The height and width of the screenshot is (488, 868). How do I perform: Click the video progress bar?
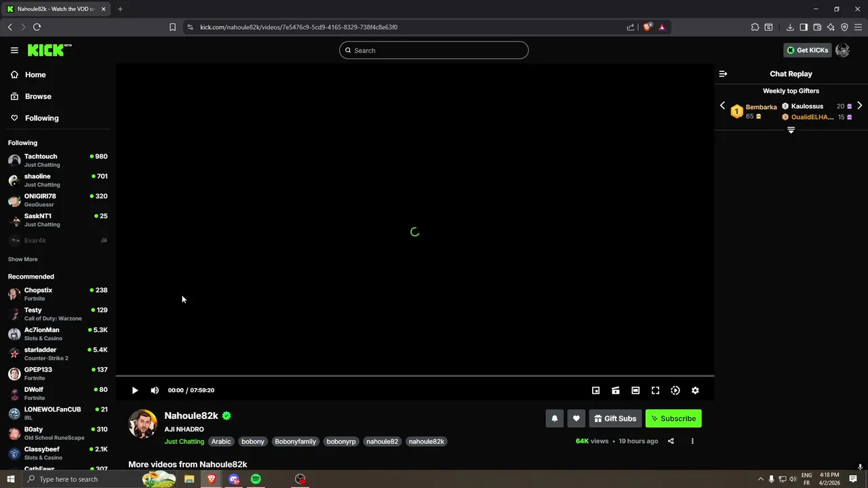414,375
